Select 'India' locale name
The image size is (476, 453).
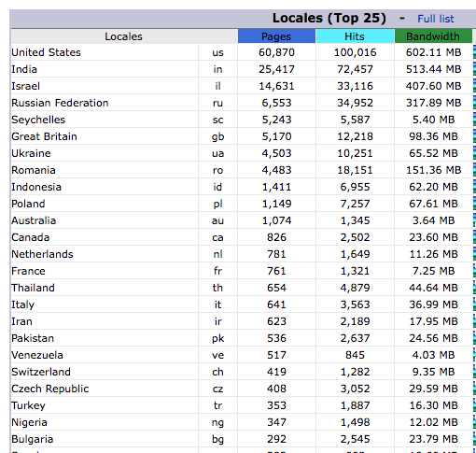tap(24, 69)
